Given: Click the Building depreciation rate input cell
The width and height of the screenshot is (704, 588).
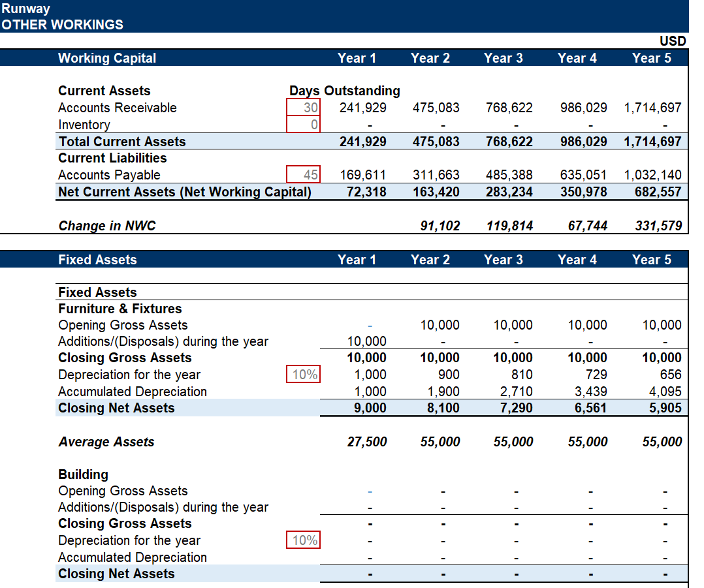Looking at the screenshot, I should coord(304,540).
